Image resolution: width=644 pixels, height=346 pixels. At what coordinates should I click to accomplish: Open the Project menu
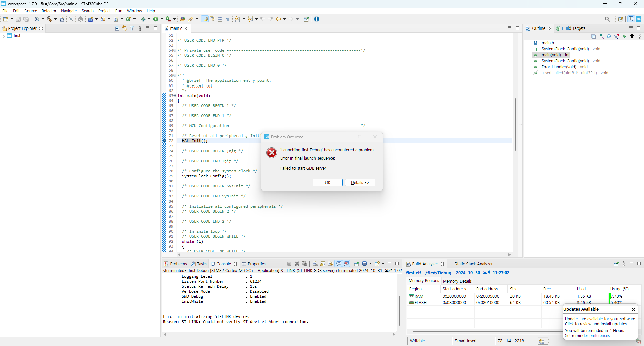pos(104,11)
